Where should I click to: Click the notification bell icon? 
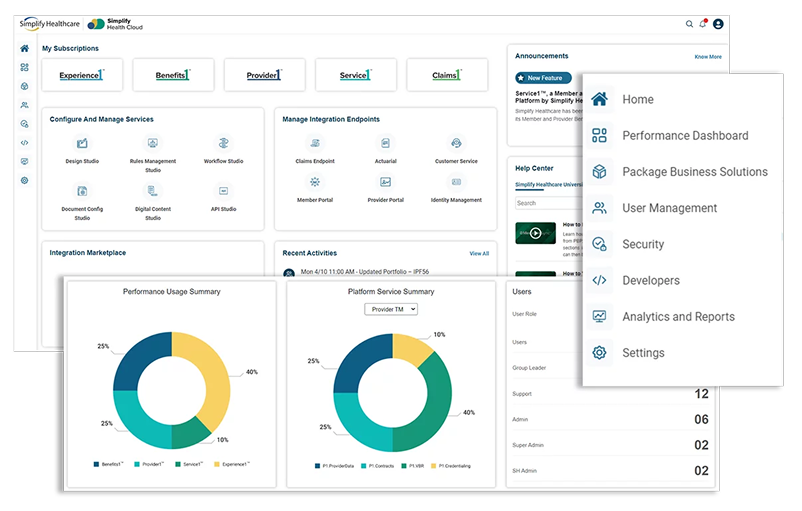click(x=703, y=23)
